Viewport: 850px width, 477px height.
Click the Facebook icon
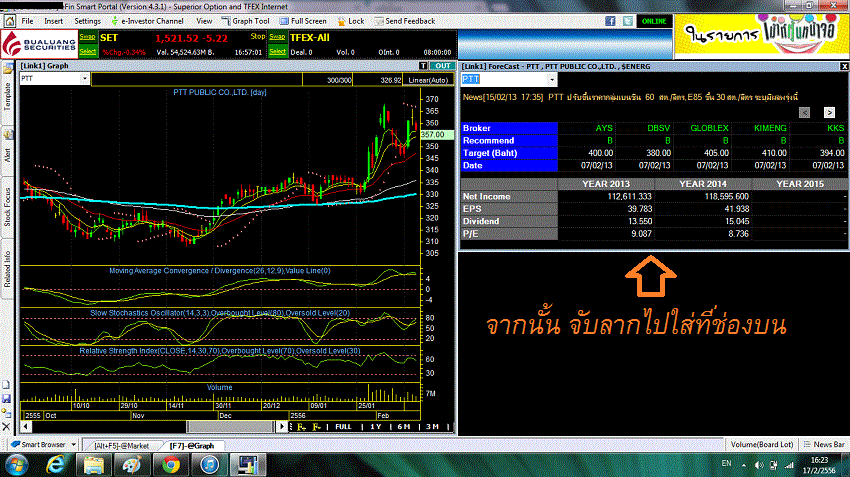[x=610, y=21]
